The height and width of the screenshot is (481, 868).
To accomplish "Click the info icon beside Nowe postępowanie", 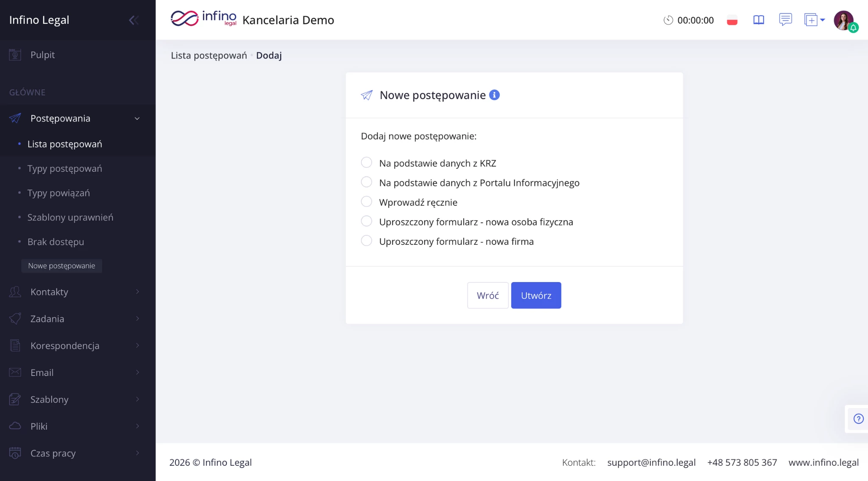I will tap(494, 95).
